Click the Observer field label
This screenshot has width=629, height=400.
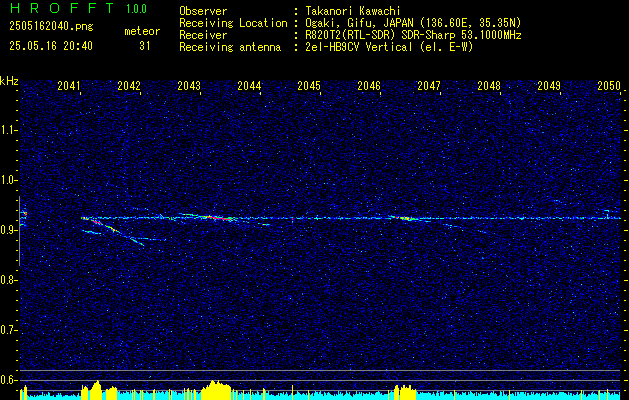[203, 11]
